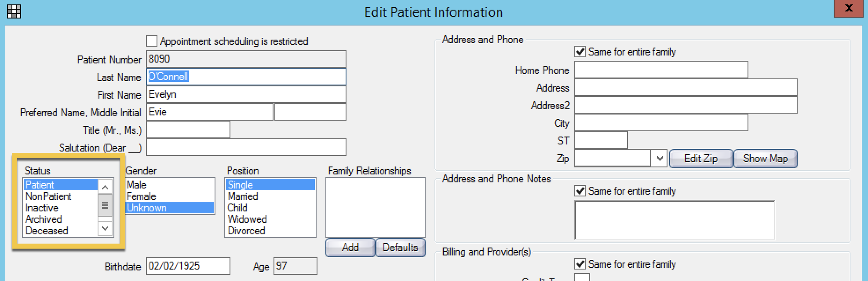The width and height of the screenshot is (868, 281).
Task: Click the Status list scroll down arrow
Action: tap(105, 228)
